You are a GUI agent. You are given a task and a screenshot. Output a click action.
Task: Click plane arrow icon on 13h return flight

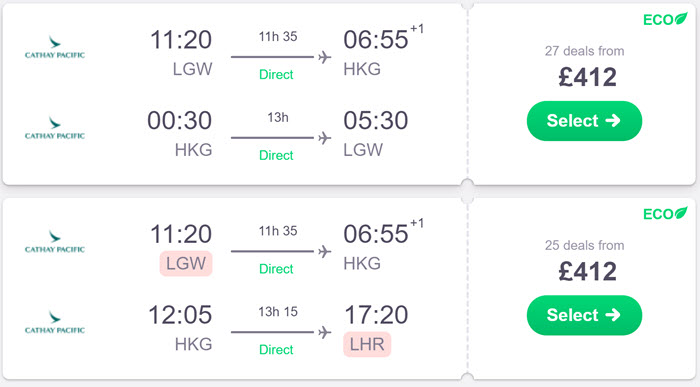click(325, 138)
